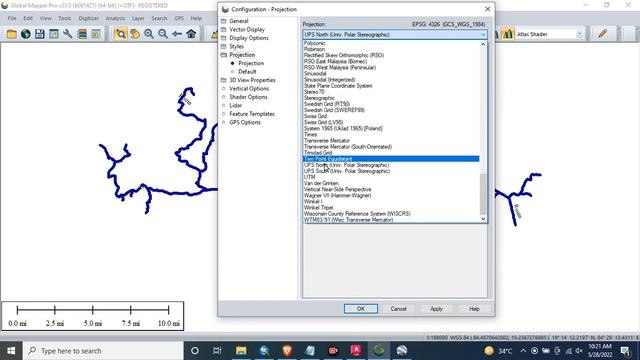Select GPS Options in the tree

pyautogui.click(x=244, y=122)
